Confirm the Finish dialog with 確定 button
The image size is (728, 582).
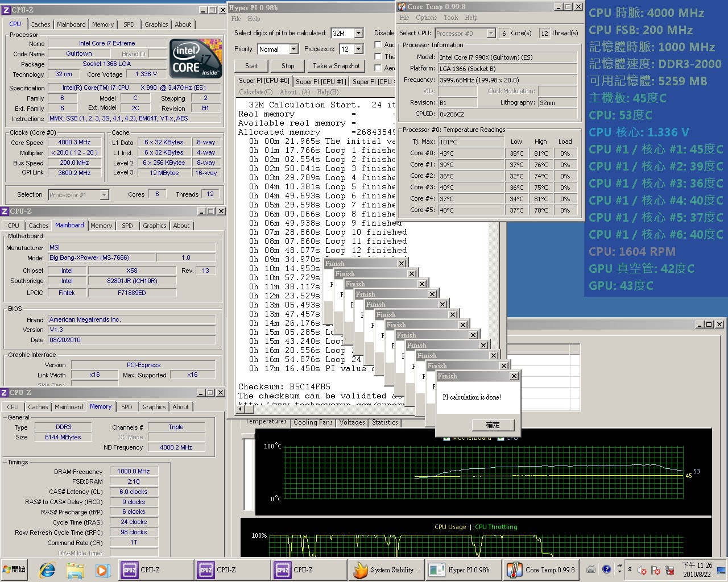(493, 425)
